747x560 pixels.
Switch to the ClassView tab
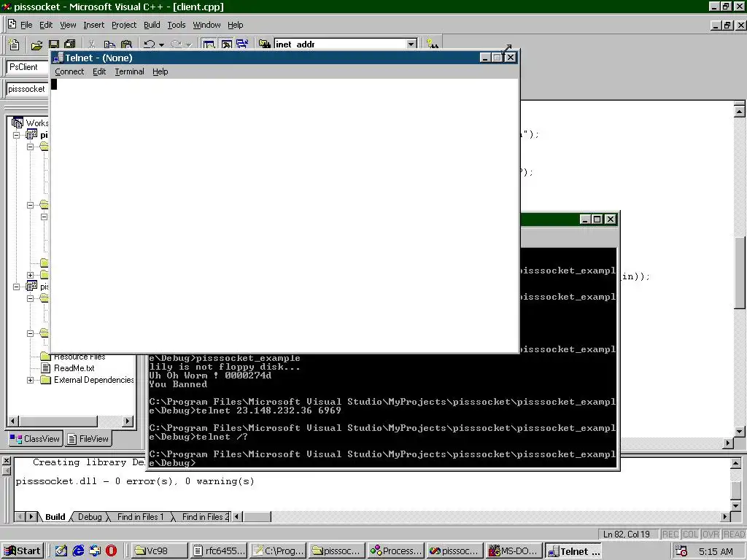[x=35, y=438]
